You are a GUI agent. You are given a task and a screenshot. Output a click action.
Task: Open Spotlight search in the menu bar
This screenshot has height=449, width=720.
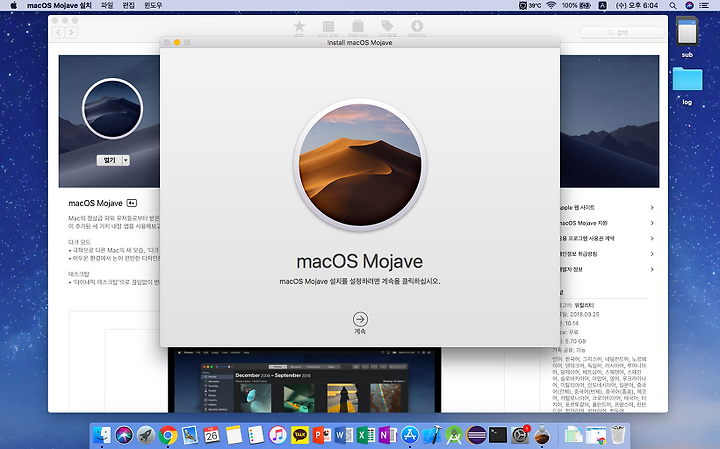pyautogui.click(x=673, y=6)
